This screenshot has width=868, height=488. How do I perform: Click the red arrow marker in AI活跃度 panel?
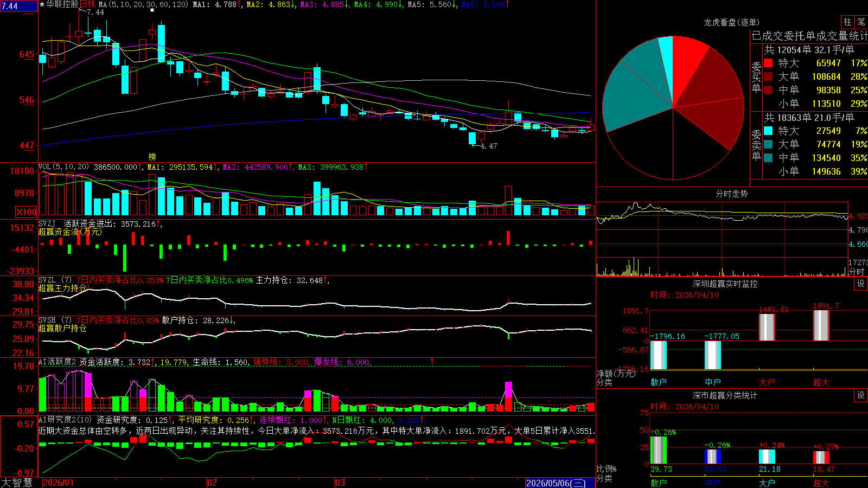coord(432,361)
